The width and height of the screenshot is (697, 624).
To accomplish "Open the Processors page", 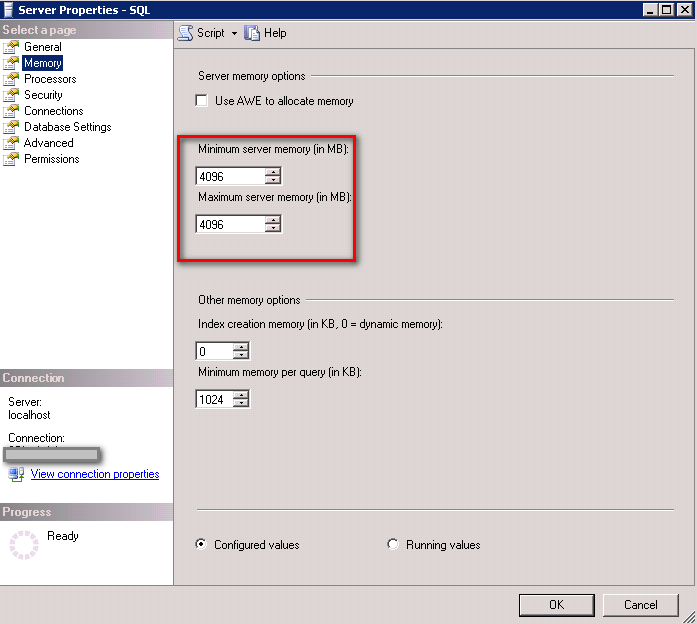I will [50, 79].
